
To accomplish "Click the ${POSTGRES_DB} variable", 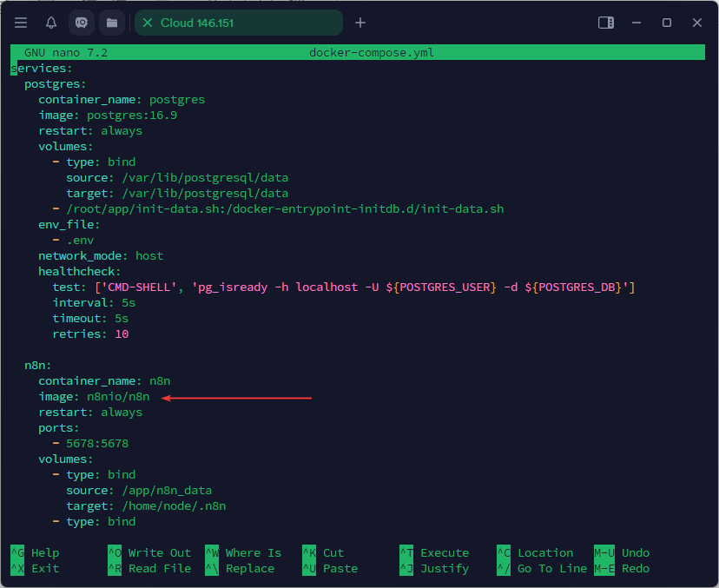I will [x=573, y=287].
